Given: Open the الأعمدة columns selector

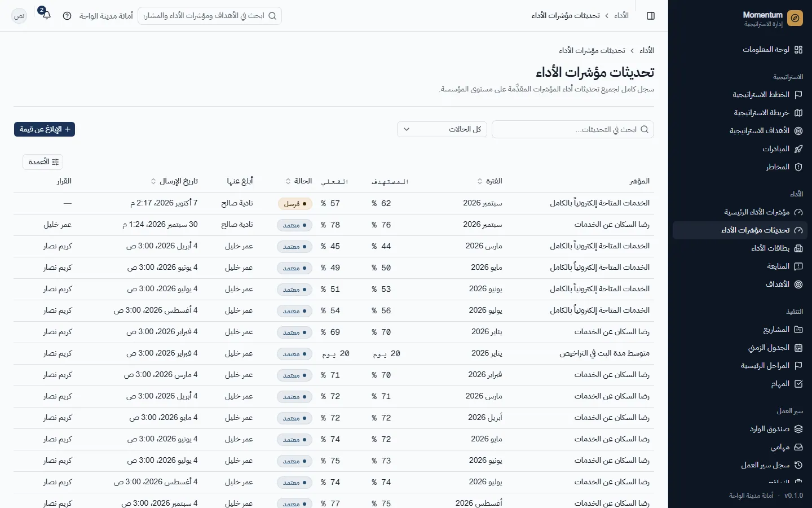Looking at the screenshot, I should click(x=43, y=162).
